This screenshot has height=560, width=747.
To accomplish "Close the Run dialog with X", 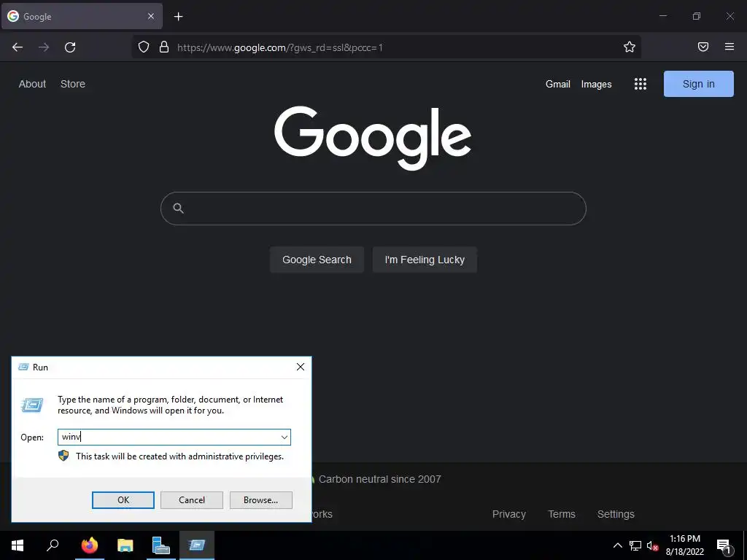I will (301, 367).
